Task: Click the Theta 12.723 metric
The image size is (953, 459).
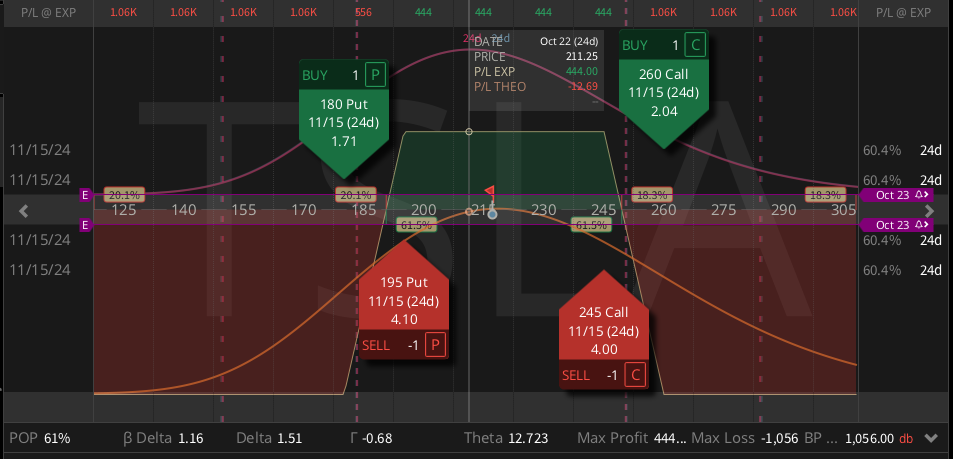Action: (506, 438)
